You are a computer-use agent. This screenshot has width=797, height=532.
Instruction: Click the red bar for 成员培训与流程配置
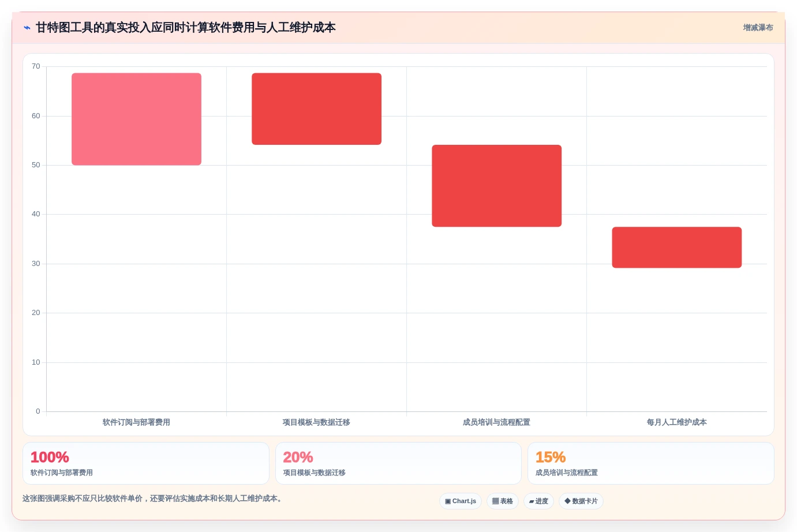[x=496, y=186]
